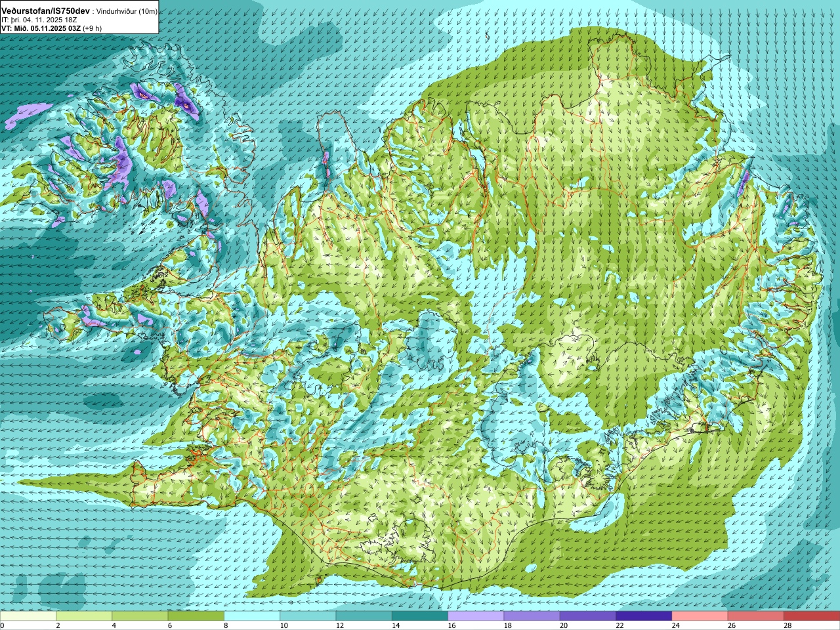Click the legend scale label '4'

pos(114,625)
